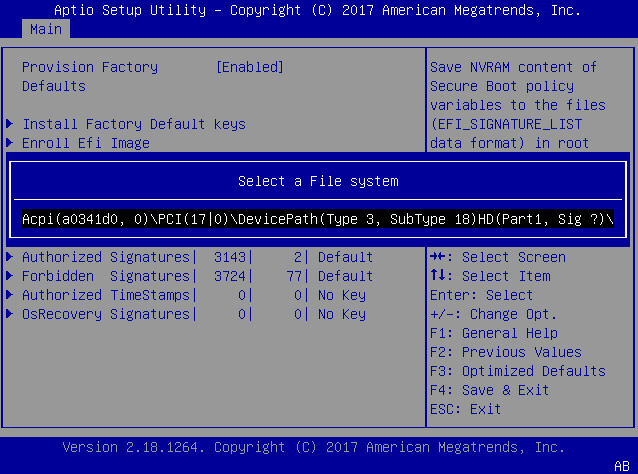Click the arrow before Authorized Signatures

[10, 256]
